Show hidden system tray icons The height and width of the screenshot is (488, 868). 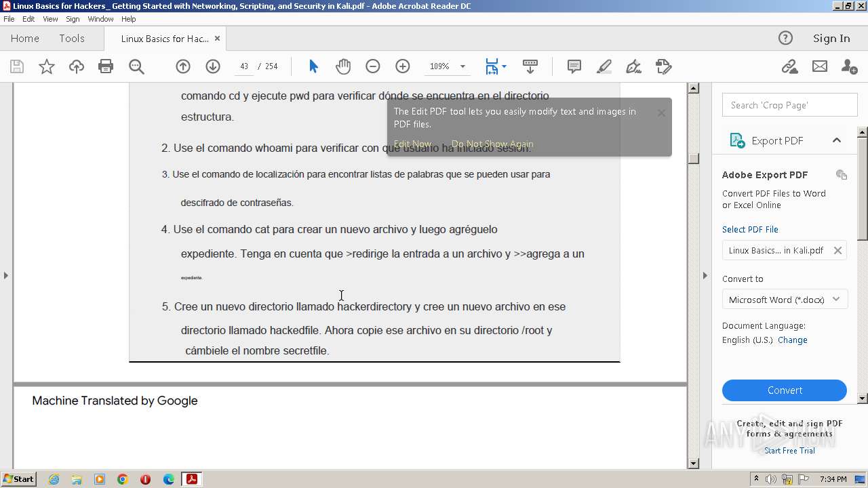coord(756,479)
